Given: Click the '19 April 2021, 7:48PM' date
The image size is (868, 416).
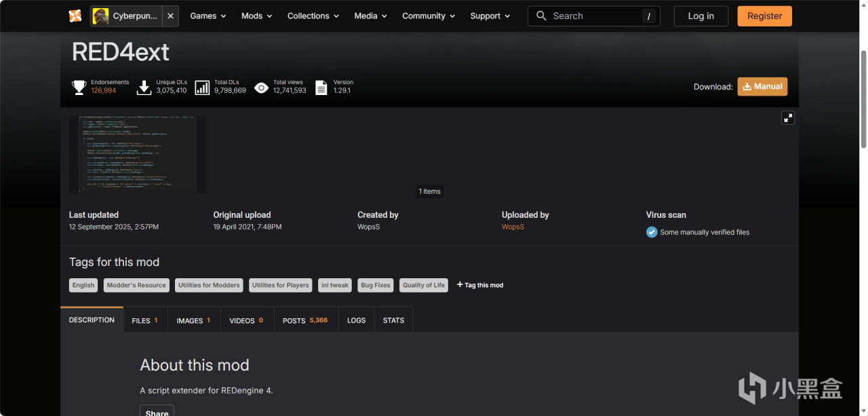Looking at the screenshot, I should [248, 227].
